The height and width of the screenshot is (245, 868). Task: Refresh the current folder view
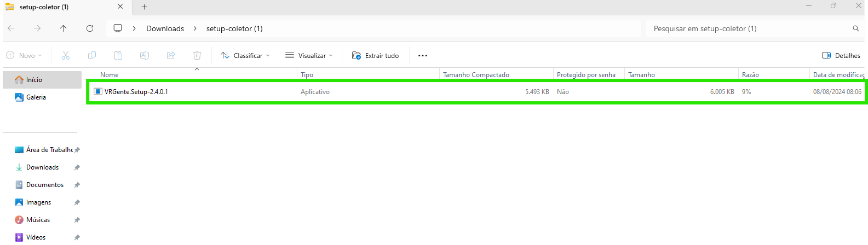coord(90,28)
